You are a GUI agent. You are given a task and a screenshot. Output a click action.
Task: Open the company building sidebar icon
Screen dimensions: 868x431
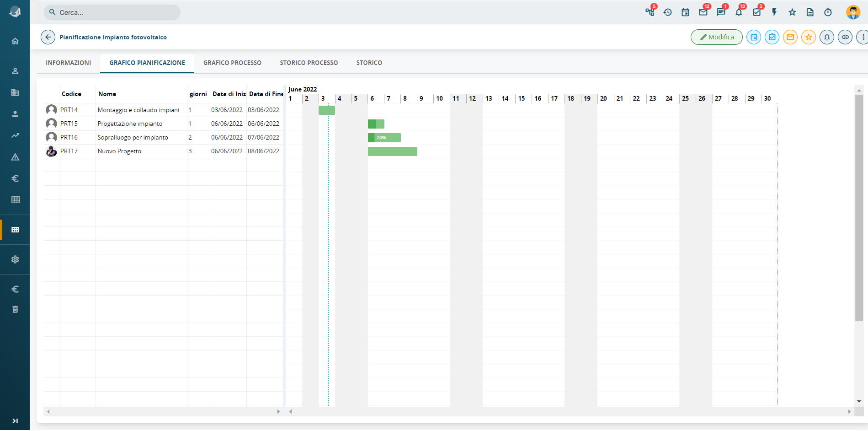click(x=15, y=92)
